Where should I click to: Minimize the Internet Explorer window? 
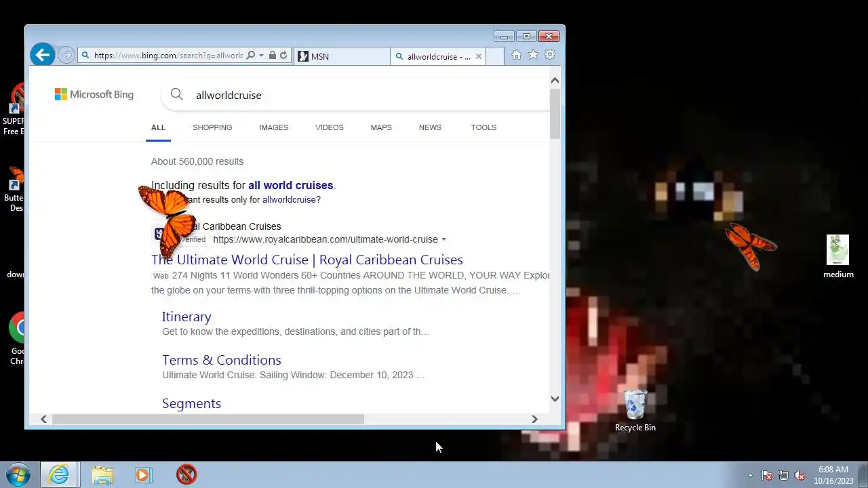504,37
